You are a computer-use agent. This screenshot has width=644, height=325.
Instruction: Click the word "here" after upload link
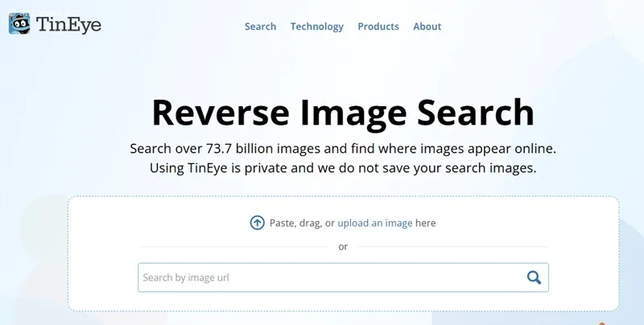pyautogui.click(x=426, y=223)
